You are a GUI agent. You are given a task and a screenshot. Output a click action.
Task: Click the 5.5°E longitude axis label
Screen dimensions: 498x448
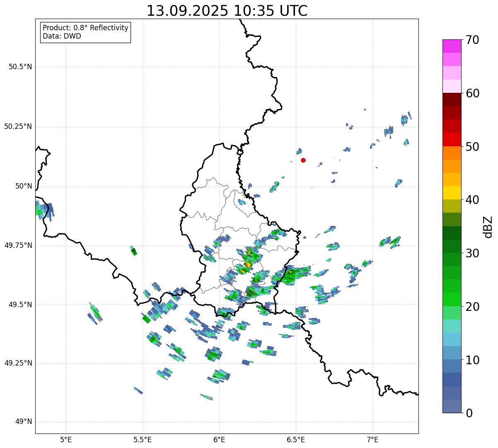pos(143,439)
